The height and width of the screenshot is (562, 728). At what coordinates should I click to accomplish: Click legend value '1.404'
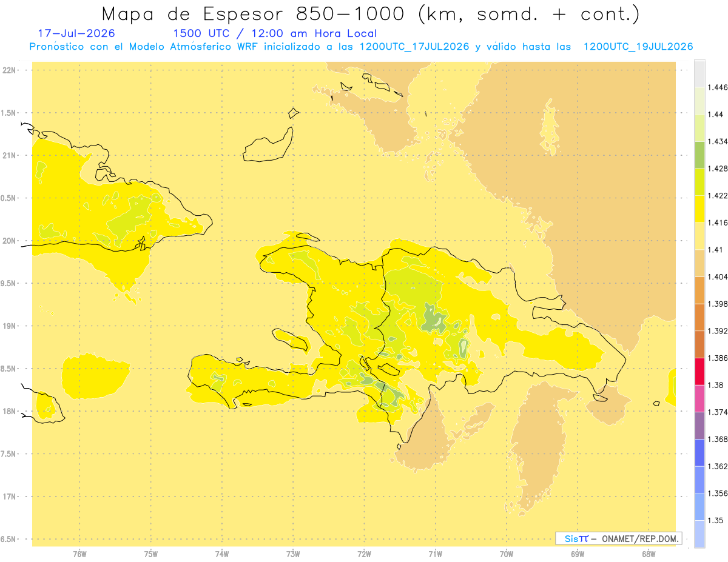click(718, 277)
